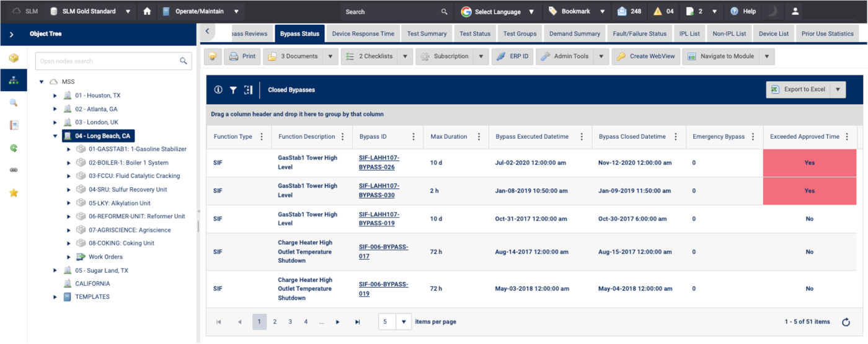Click the Open nodes search field
The height and width of the screenshot is (344, 868).
pyautogui.click(x=107, y=61)
